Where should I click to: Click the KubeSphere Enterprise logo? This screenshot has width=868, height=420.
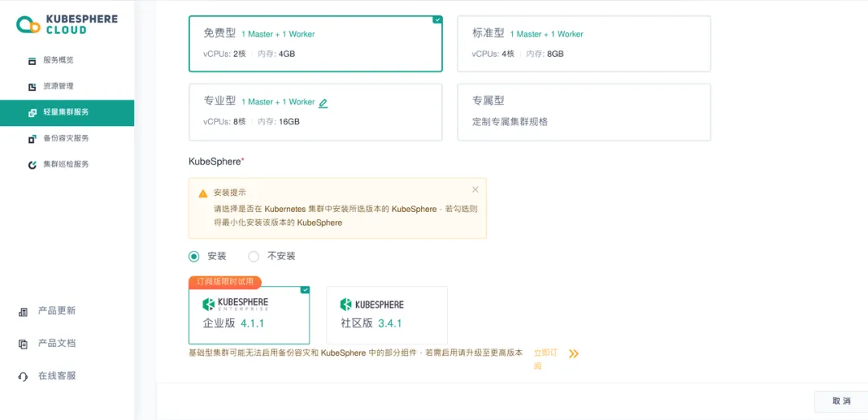(235, 304)
